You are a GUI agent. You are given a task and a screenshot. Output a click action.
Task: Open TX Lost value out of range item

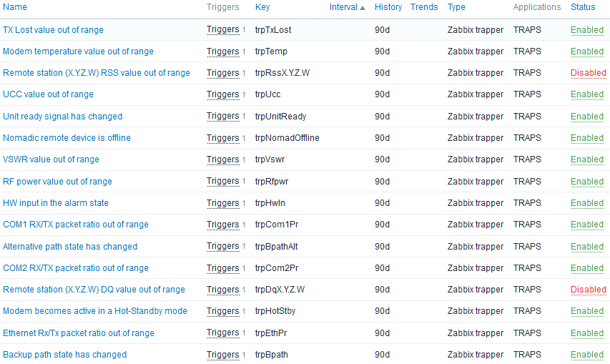[x=54, y=30]
